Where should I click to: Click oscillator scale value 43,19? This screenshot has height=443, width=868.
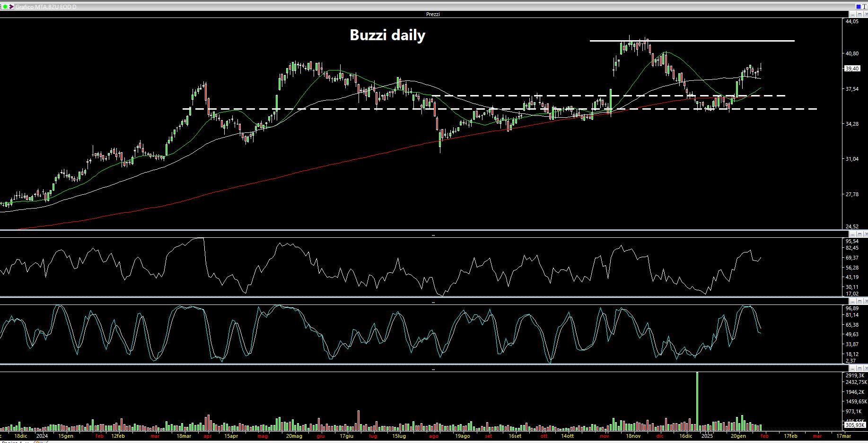(852, 277)
